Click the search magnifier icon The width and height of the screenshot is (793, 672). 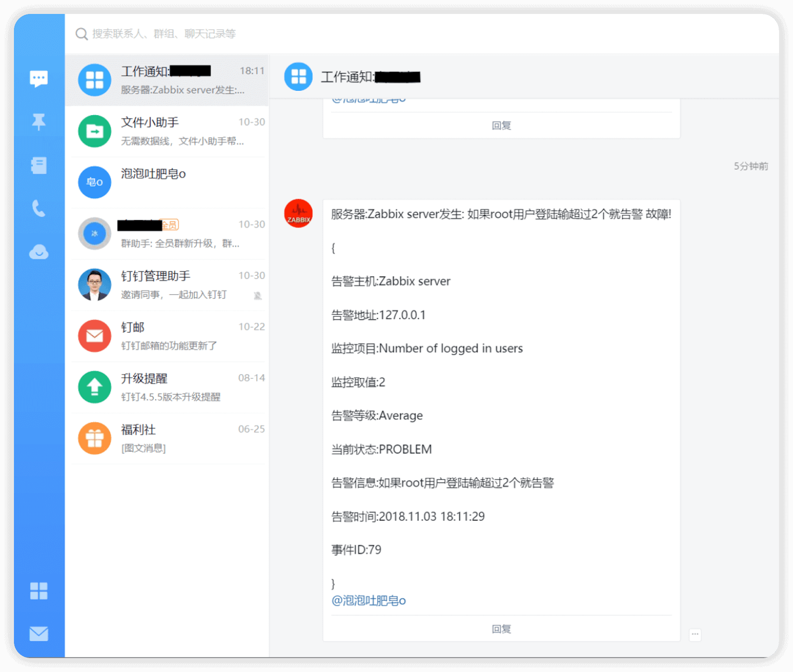tap(81, 34)
